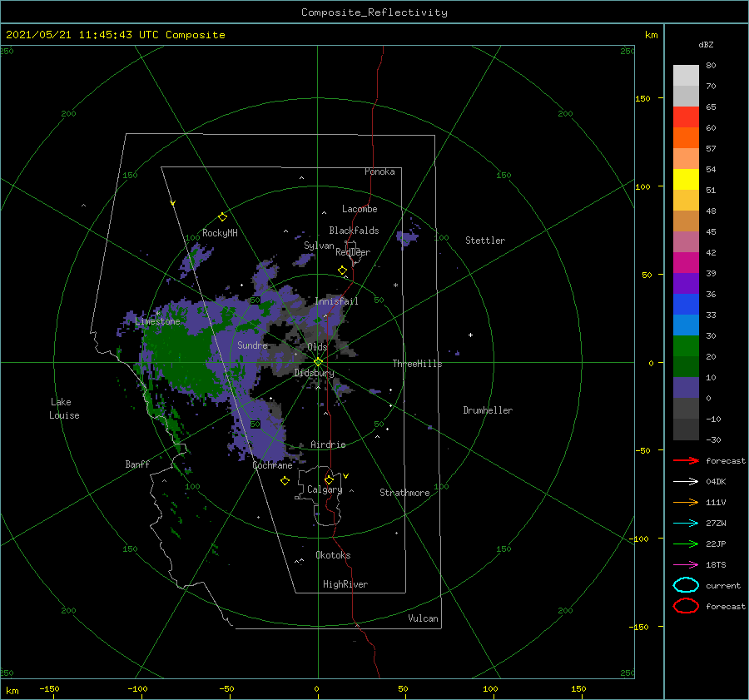The width and height of the screenshot is (749, 700).
Task: Click the magenta 18TS arrow icon
Action: tap(686, 565)
